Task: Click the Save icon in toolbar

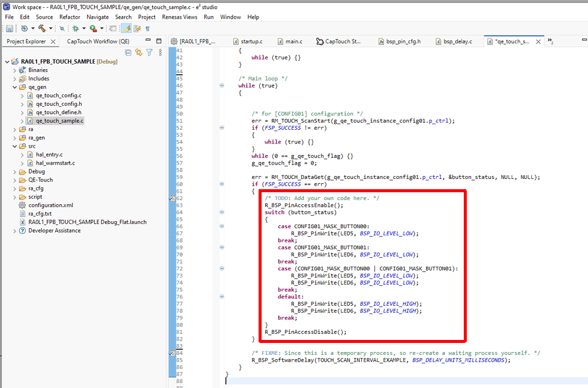Action: (10, 28)
